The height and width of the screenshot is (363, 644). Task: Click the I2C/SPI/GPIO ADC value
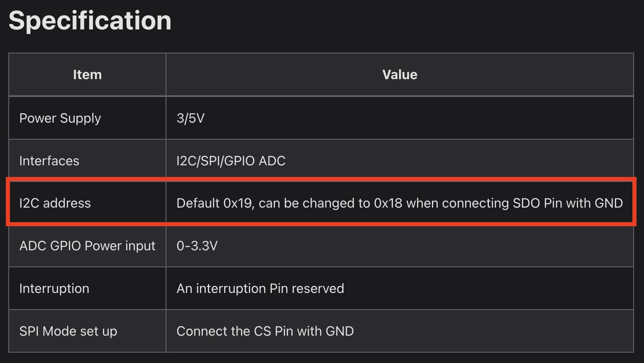click(x=231, y=161)
